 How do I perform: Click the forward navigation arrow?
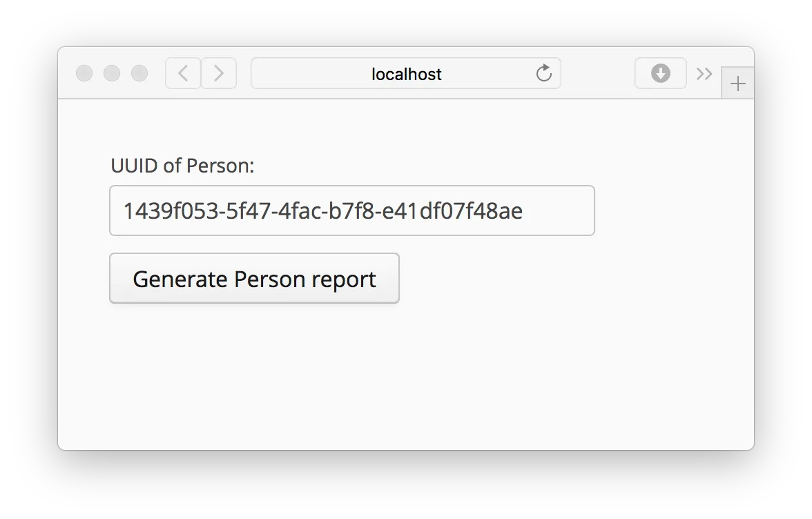click(x=219, y=73)
